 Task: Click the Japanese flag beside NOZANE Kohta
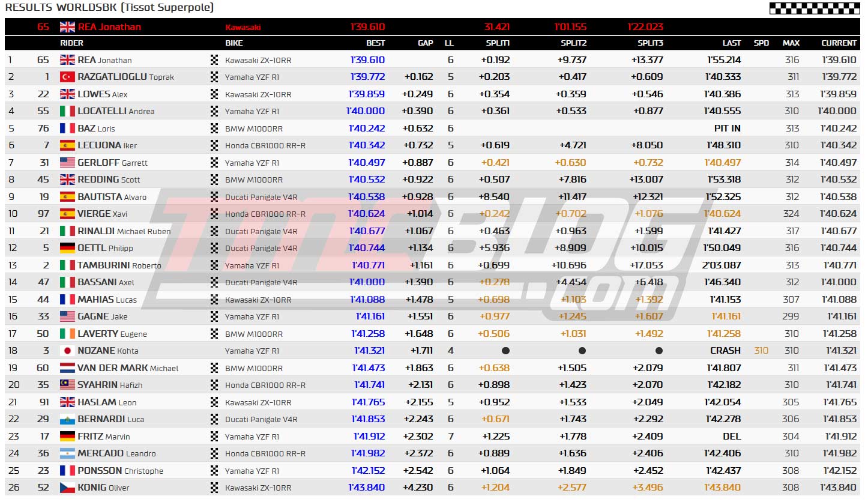tap(67, 351)
